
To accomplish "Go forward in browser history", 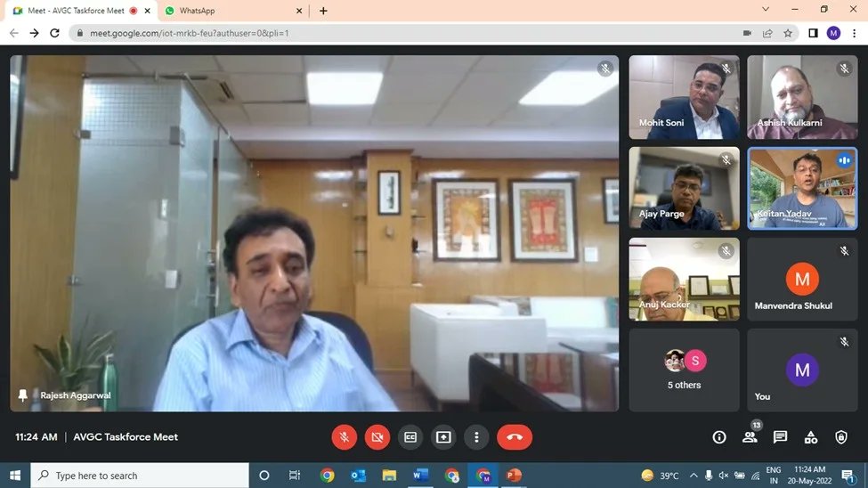I will [35, 33].
